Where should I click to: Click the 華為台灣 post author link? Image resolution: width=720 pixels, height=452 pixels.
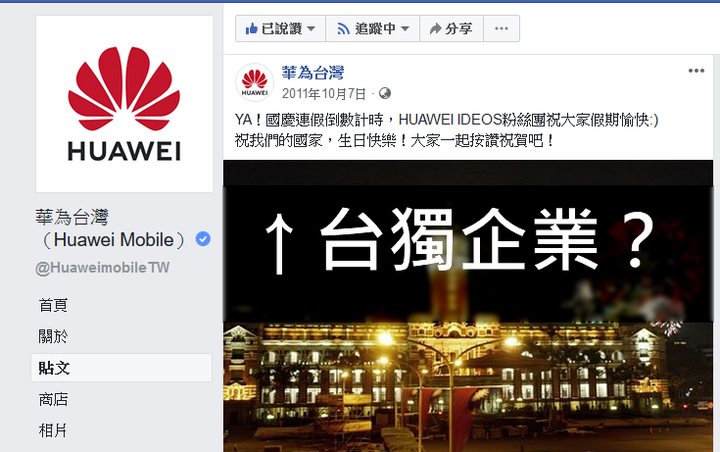click(313, 73)
